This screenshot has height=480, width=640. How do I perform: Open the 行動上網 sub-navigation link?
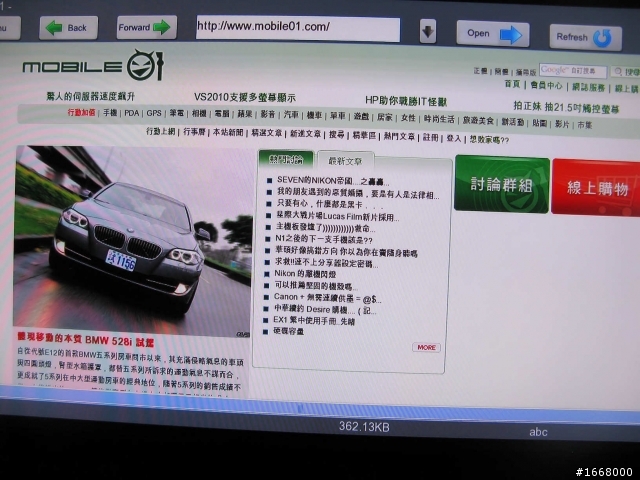point(160,131)
